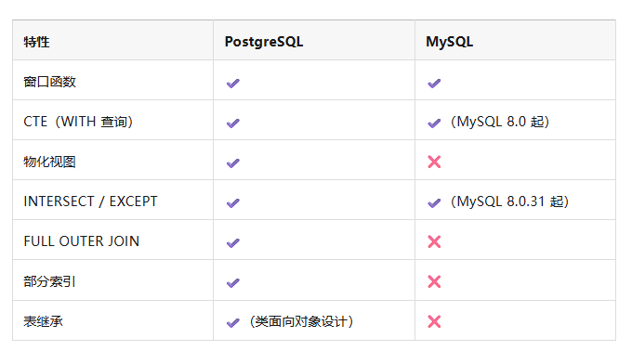The height and width of the screenshot is (364, 632).
Task: Click MySQL red cross for 部分索引
Action: pos(434,281)
